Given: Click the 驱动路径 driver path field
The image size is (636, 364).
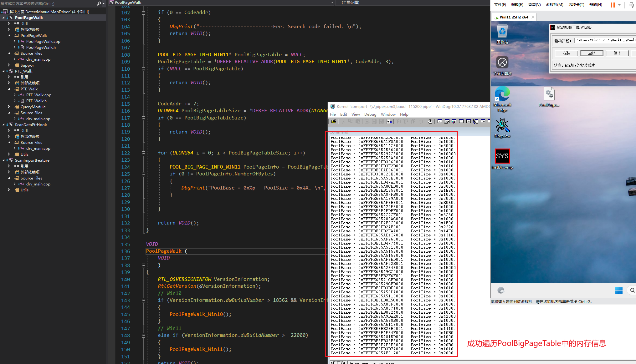Looking at the screenshot, I should (x=605, y=40).
